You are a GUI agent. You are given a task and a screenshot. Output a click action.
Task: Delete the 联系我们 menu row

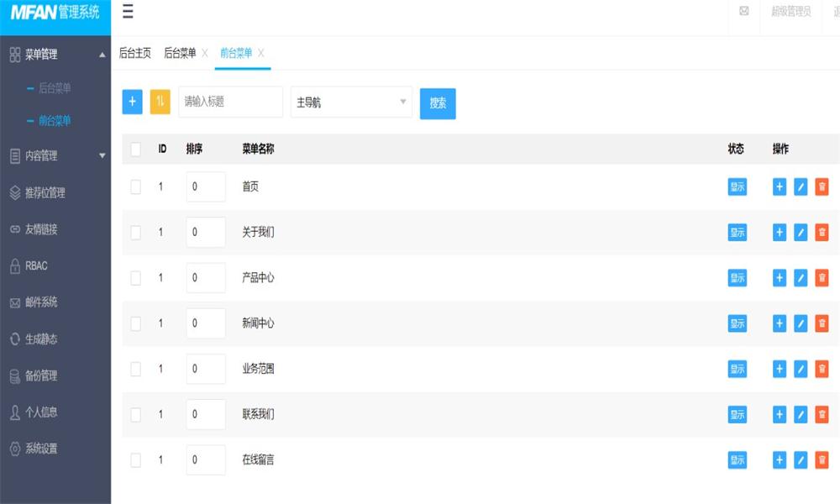822,415
